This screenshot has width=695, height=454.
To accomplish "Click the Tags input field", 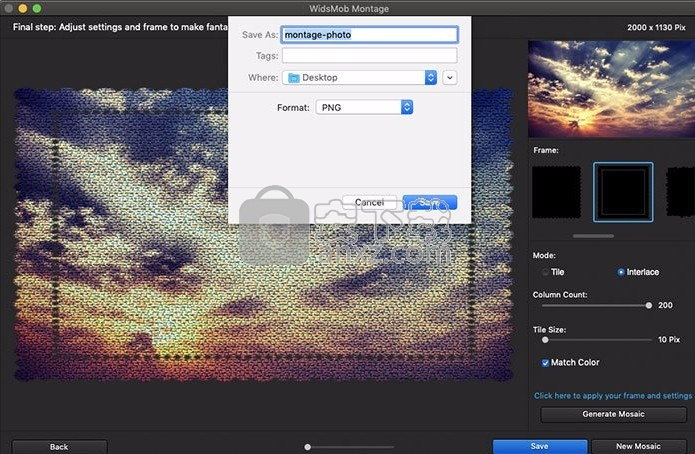I will [x=368, y=56].
